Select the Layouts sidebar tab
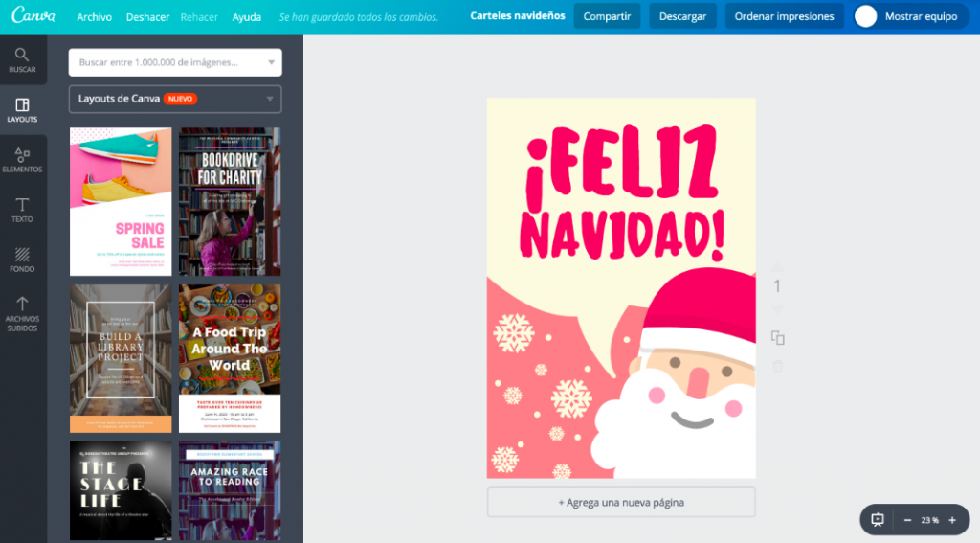The height and width of the screenshot is (543, 980). tap(22, 110)
